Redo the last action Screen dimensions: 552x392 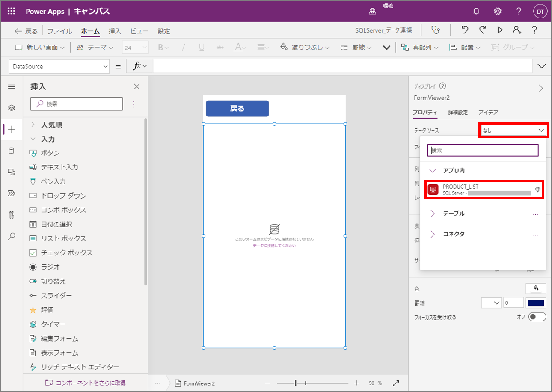(x=483, y=30)
